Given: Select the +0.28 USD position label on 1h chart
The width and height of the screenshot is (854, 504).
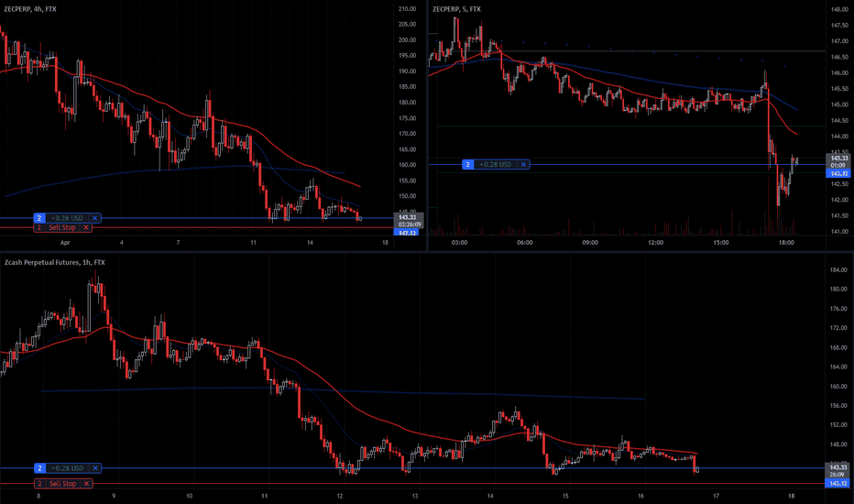Looking at the screenshot, I should [x=68, y=468].
